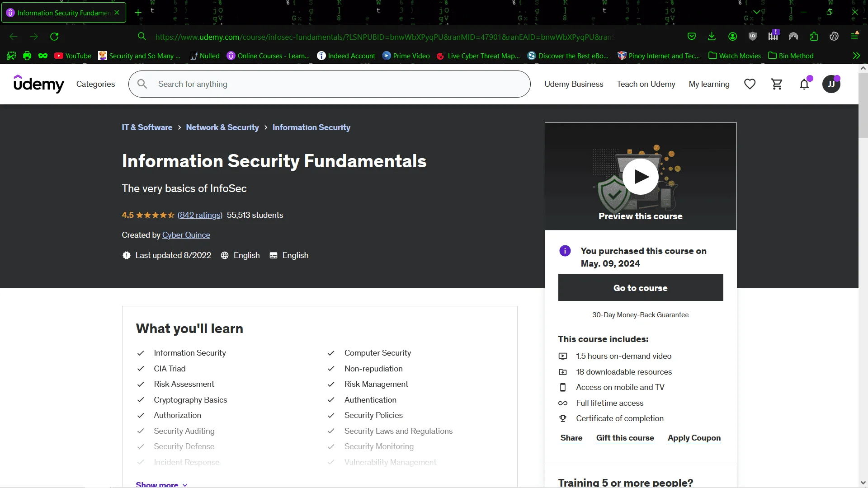Click the info icon beside purchase notice

point(565,251)
